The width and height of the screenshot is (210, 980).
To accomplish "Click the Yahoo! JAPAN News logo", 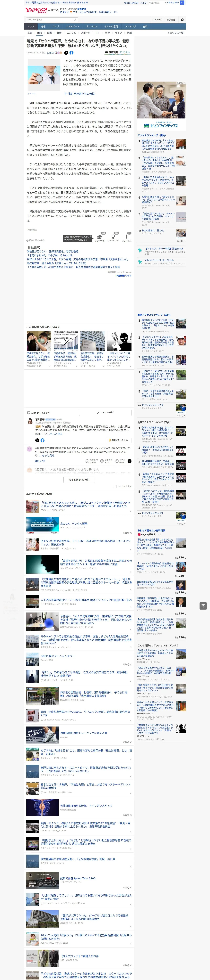I will tap(42, 10).
